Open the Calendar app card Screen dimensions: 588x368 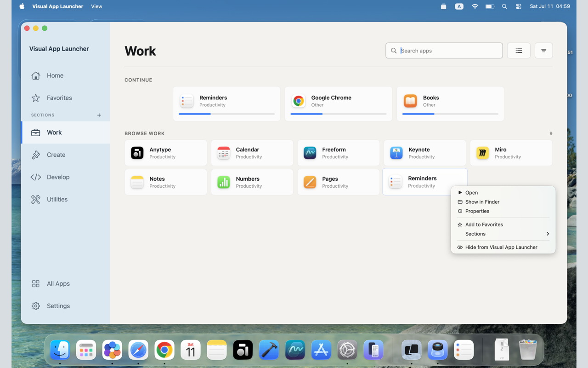pyautogui.click(x=252, y=153)
